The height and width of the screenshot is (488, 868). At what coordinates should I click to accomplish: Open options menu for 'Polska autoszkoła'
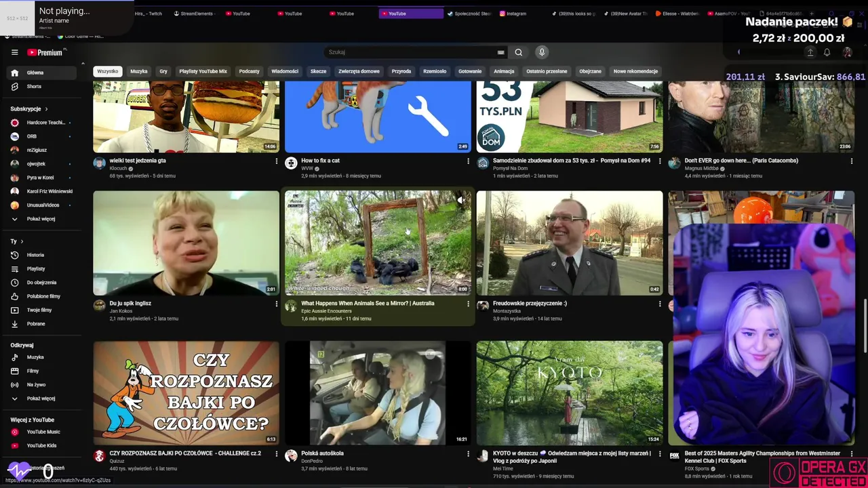coord(468,453)
